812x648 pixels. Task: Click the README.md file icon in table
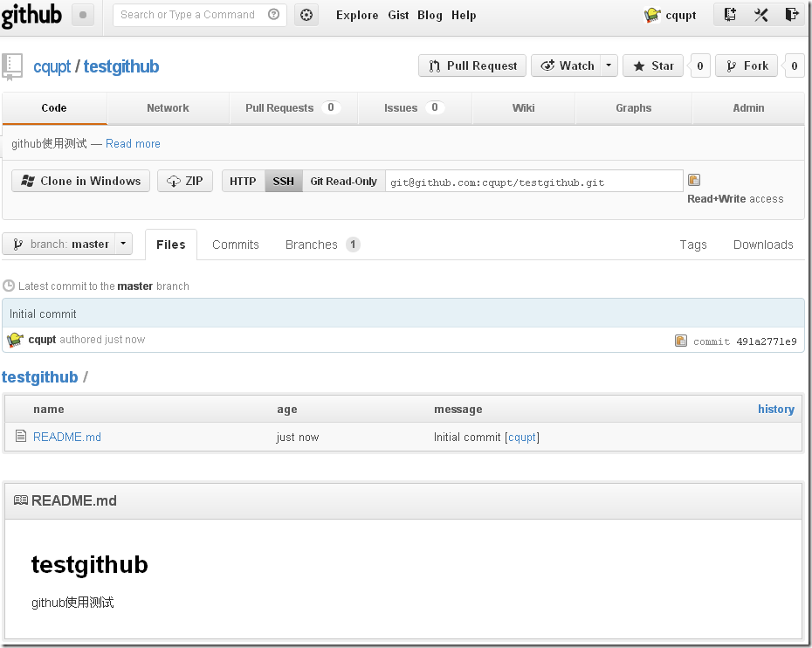pyautogui.click(x=21, y=436)
